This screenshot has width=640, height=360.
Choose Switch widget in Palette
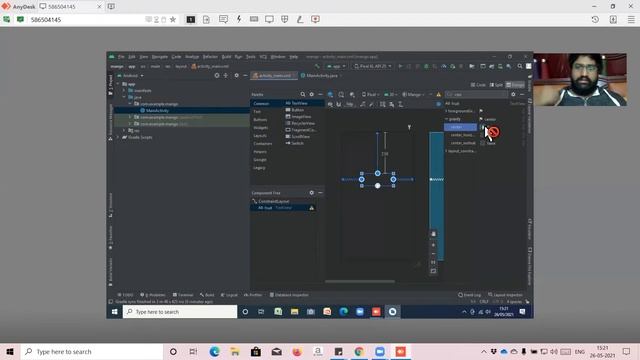tap(295, 143)
